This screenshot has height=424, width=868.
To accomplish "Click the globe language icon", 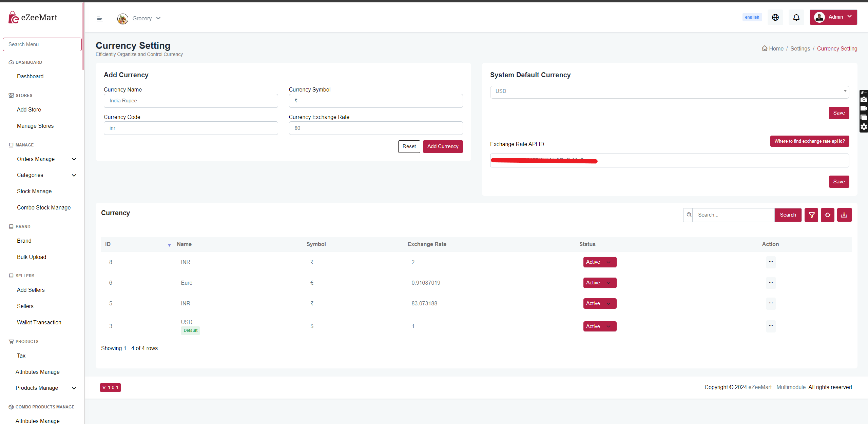I will (775, 17).
